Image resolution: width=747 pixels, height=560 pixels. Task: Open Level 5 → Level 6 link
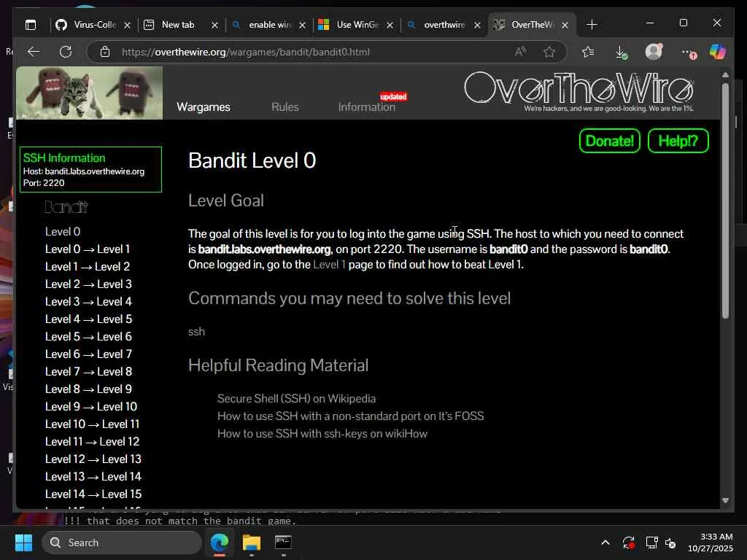pyautogui.click(x=88, y=337)
